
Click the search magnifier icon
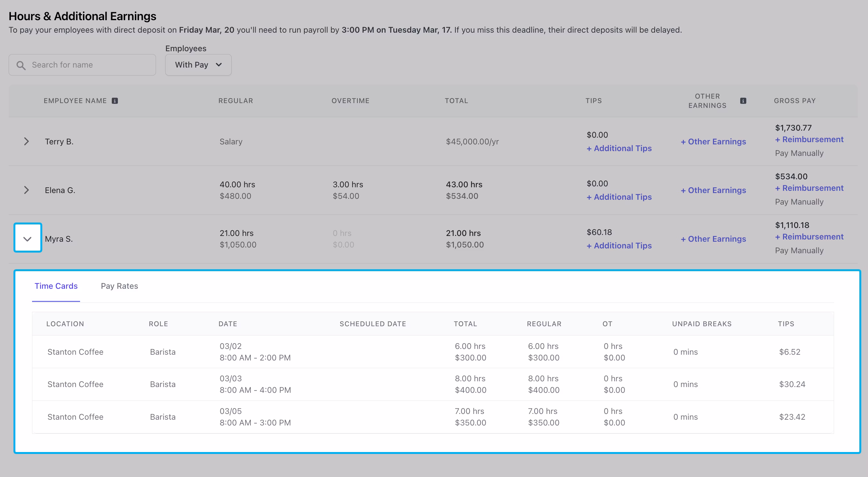coord(21,65)
